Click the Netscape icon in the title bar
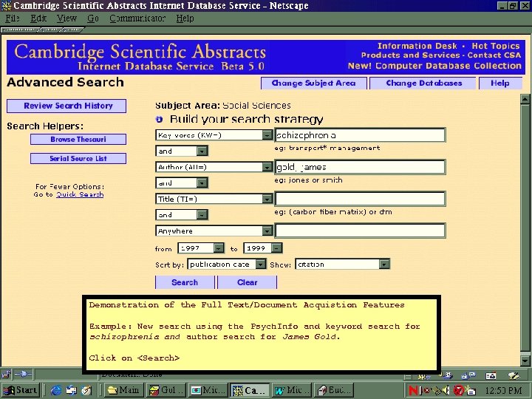Image resolution: width=532 pixels, height=399 pixels. click(x=6, y=5)
